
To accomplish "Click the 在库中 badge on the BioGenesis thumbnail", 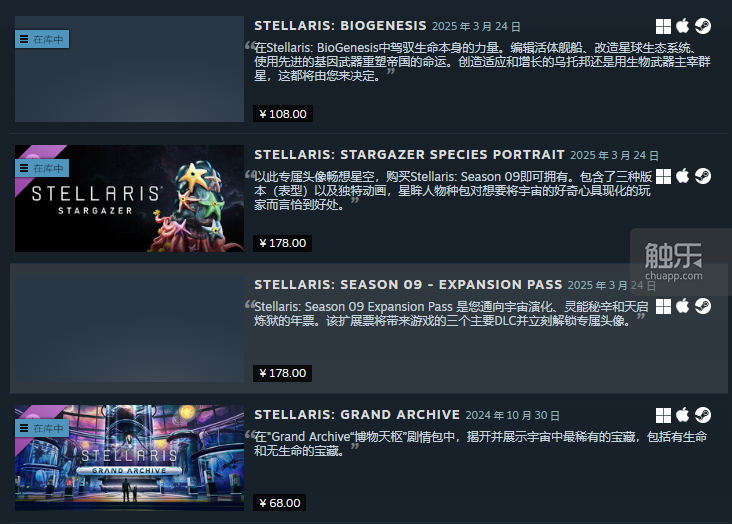I will pyautogui.click(x=42, y=39).
